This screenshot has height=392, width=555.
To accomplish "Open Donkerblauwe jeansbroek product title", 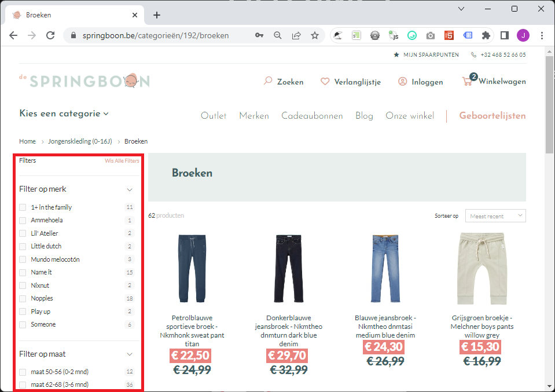I will pos(288,331).
